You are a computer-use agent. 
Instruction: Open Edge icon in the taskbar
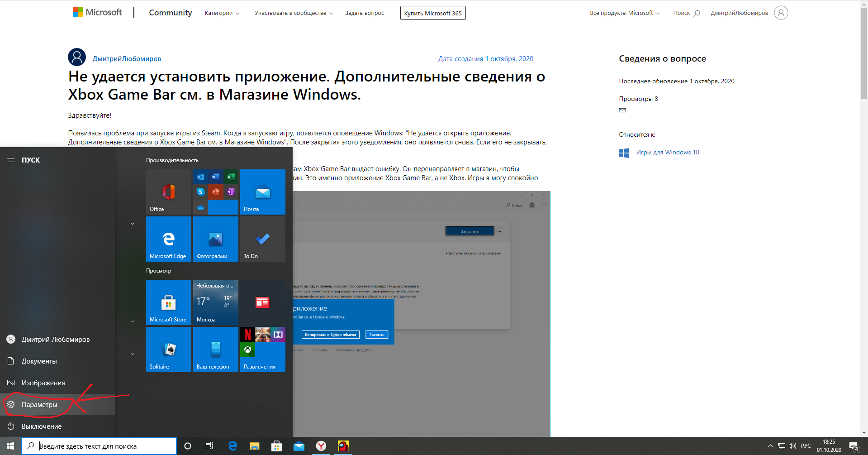pos(232,446)
